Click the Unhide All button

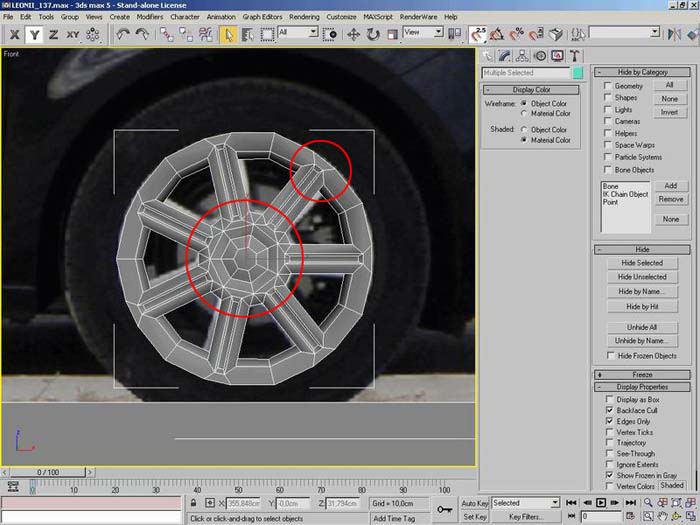tap(642, 327)
